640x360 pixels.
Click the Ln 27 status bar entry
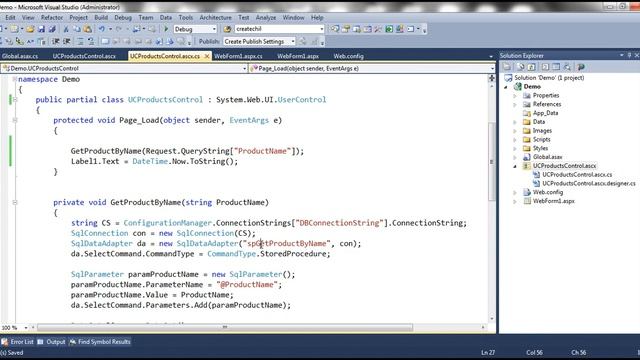tap(488, 353)
